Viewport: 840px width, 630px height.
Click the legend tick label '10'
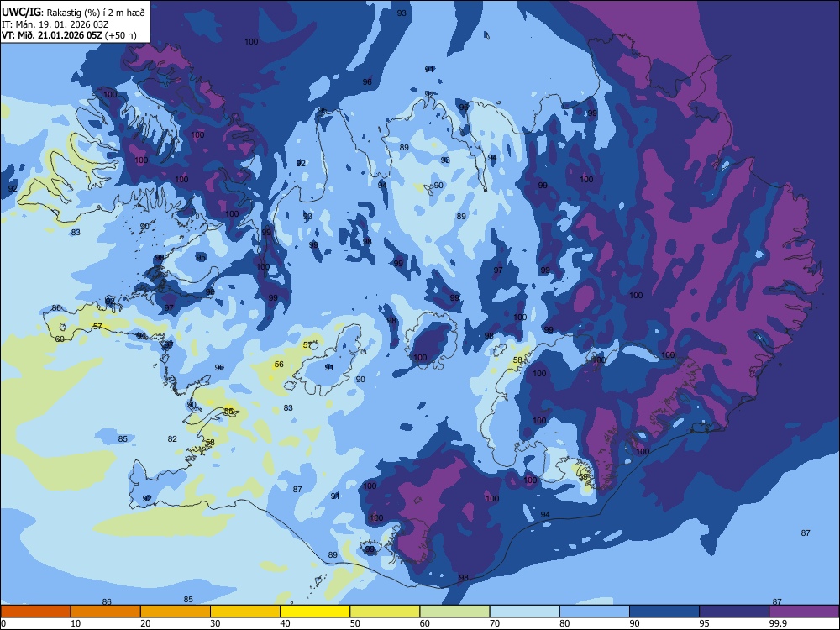pyautogui.click(x=76, y=623)
